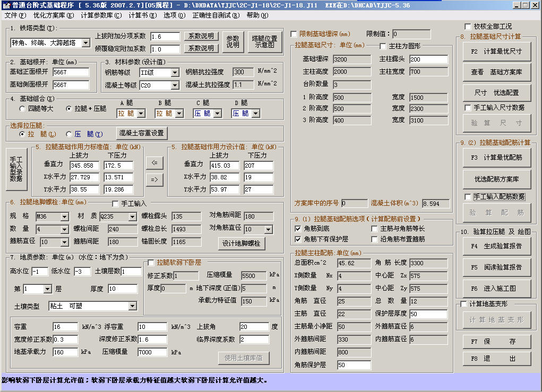This screenshot has height=392, width=542.
Task: Click the F6 进入施工图 button
Action: coord(497,289)
